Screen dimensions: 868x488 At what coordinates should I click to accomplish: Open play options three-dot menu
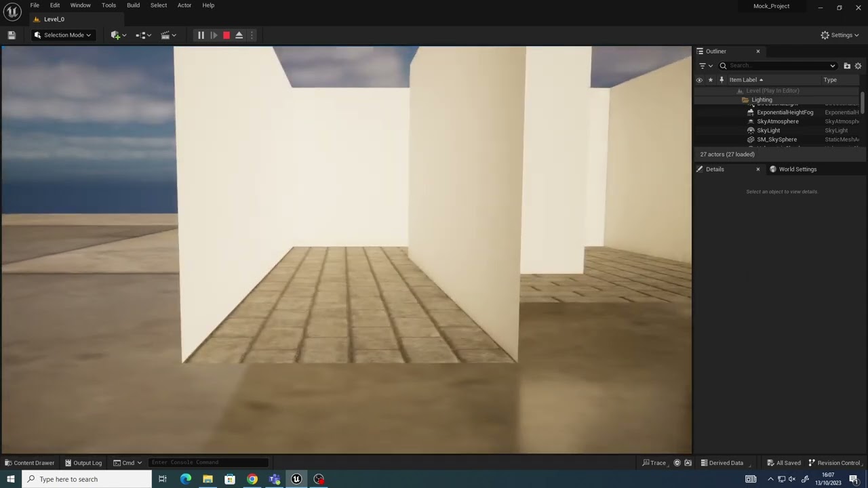[252, 35]
